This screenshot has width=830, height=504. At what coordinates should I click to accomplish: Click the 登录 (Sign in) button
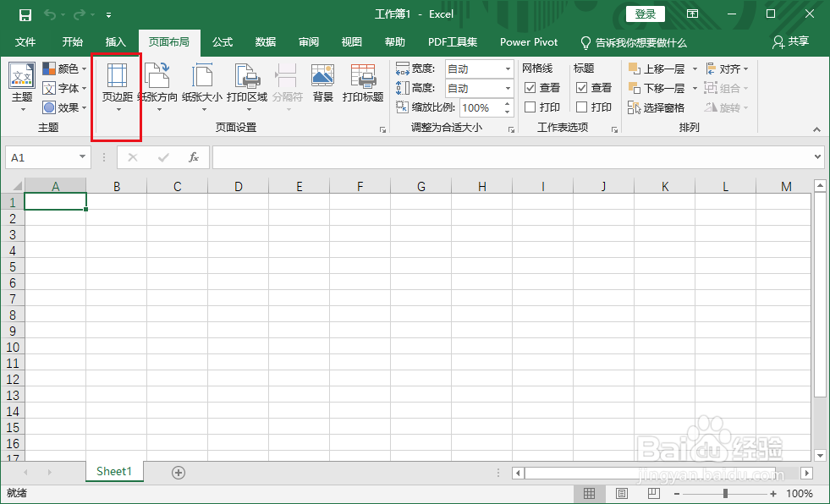646,14
